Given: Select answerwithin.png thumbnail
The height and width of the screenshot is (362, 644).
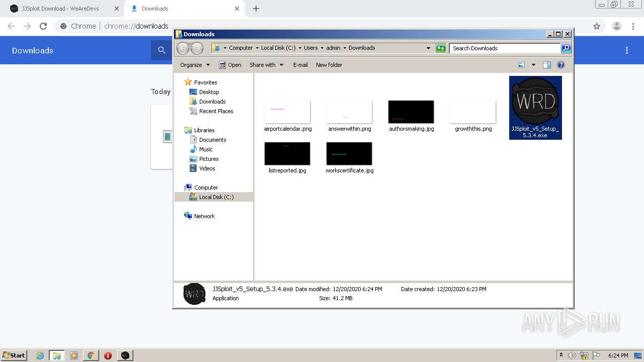Looking at the screenshot, I should click(x=349, y=112).
